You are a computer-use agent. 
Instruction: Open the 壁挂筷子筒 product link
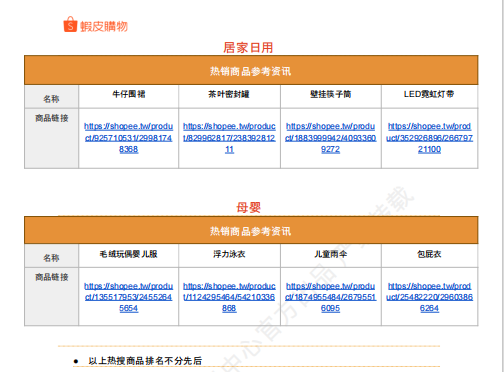pyautogui.click(x=330, y=138)
